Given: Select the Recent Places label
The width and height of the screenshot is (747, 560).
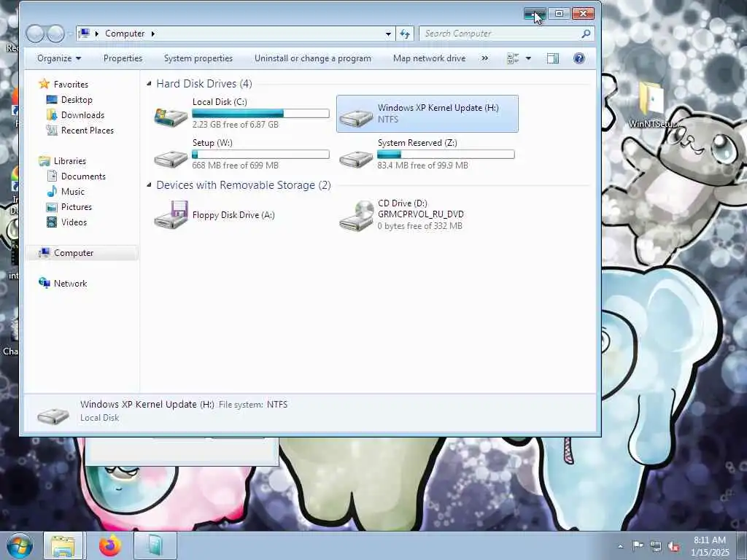Looking at the screenshot, I should [88, 131].
